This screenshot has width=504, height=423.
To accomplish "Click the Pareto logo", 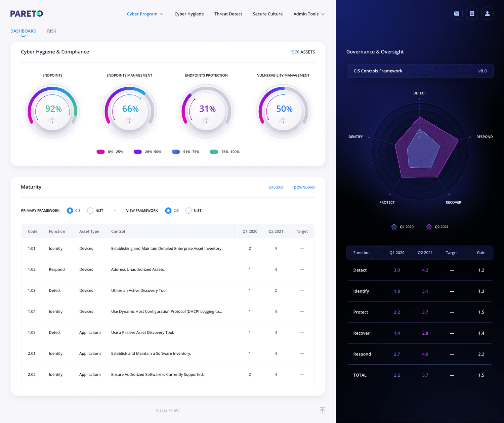I will coord(26,13).
